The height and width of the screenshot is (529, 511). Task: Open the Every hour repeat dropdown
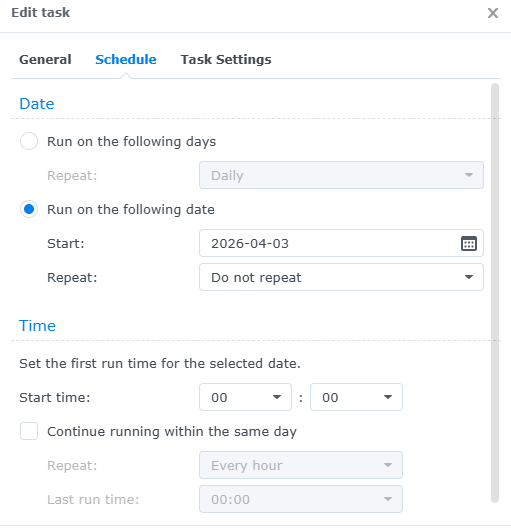click(x=301, y=465)
